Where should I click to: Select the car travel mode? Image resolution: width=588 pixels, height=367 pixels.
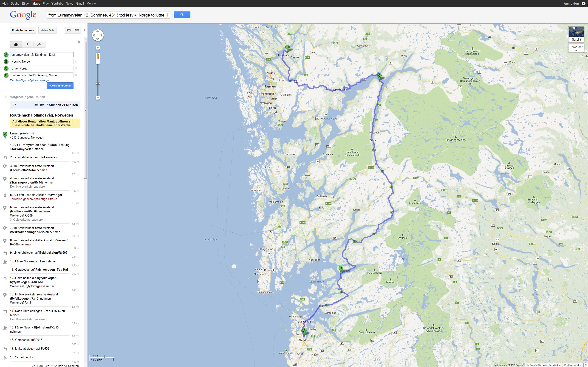(16, 44)
